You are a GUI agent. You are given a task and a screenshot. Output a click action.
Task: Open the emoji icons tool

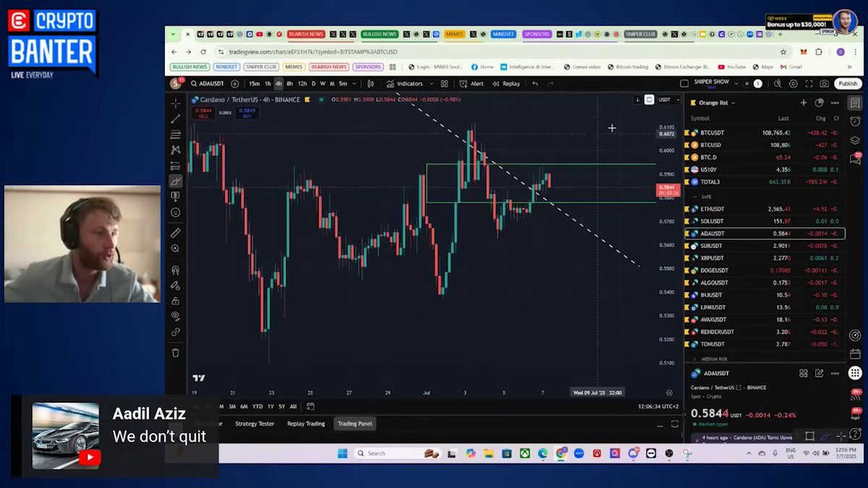[175, 213]
